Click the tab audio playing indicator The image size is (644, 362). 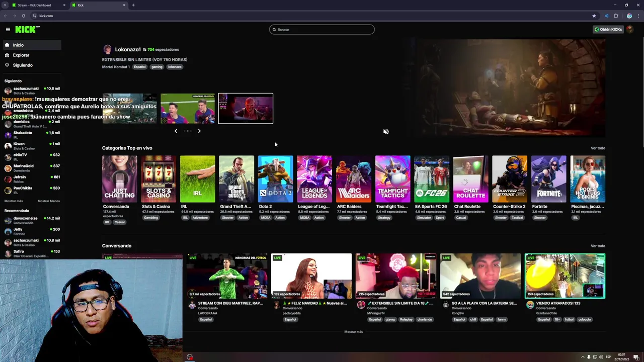[607, 16]
